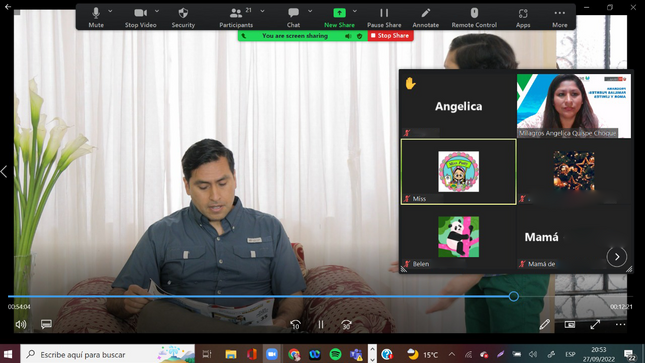Screen dimensions: 645x363
Task: Expand video options arrow beside Stop Video
Action: click(157, 11)
